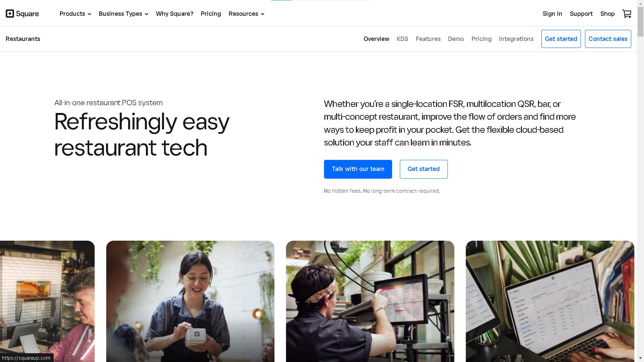The height and width of the screenshot is (362, 644).
Task: Click the Support link
Action: point(581,14)
